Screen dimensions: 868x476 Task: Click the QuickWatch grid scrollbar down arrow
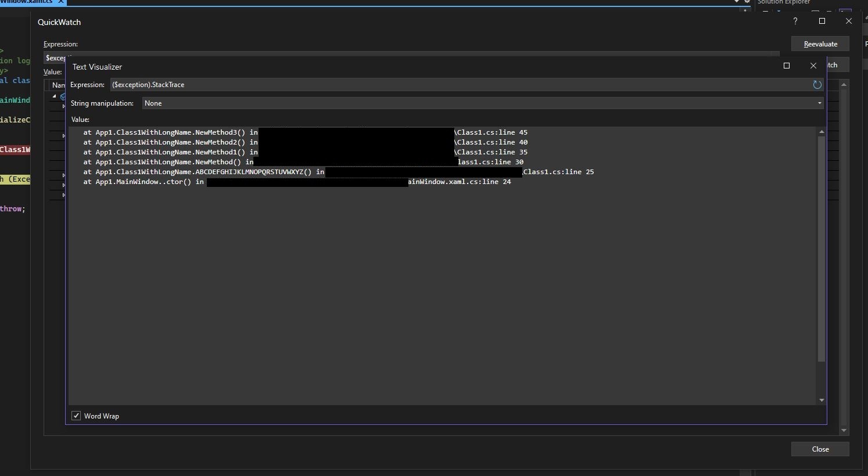pyautogui.click(x=844, y=430)
